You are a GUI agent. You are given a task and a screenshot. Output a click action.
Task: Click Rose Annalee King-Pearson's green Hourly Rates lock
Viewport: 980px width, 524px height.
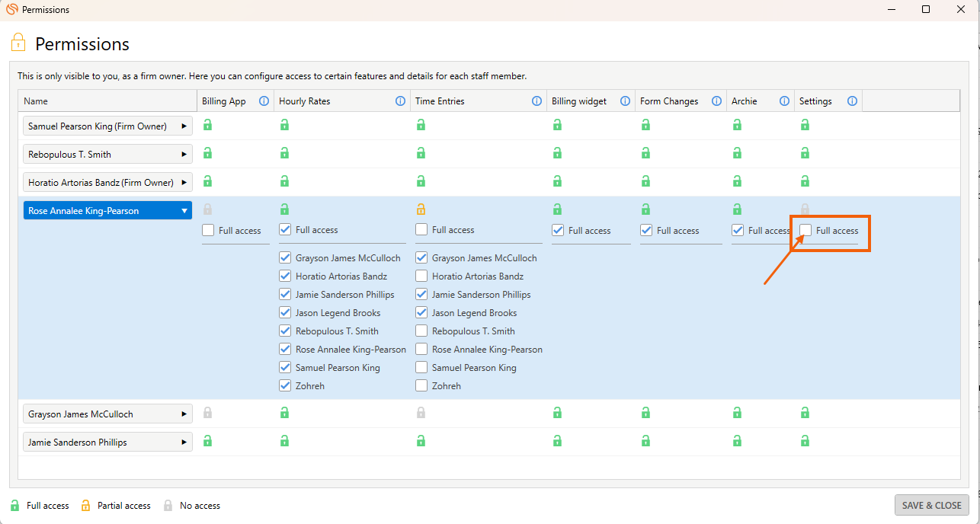coord(284,209)
